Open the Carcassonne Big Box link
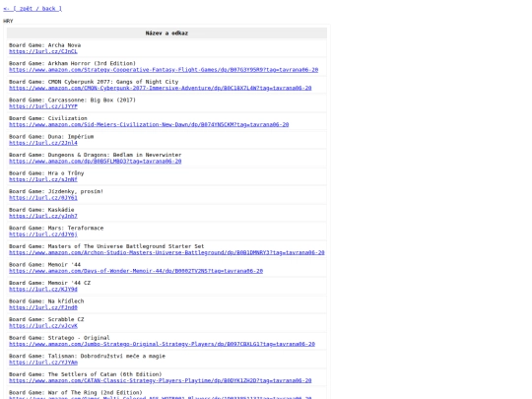 [43, 106]
